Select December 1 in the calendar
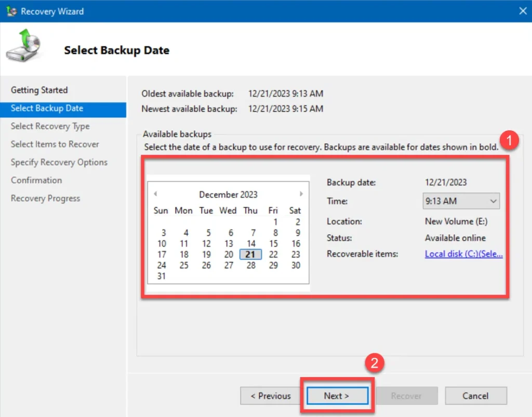 [275, 222]
